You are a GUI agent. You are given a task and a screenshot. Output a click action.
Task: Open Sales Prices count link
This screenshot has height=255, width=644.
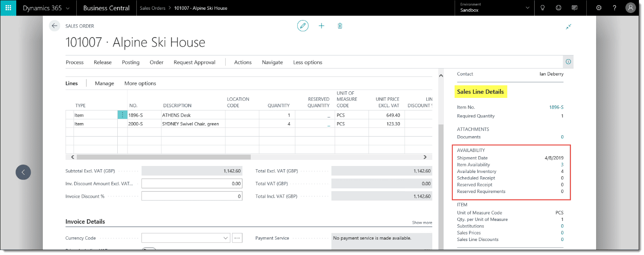562,233
